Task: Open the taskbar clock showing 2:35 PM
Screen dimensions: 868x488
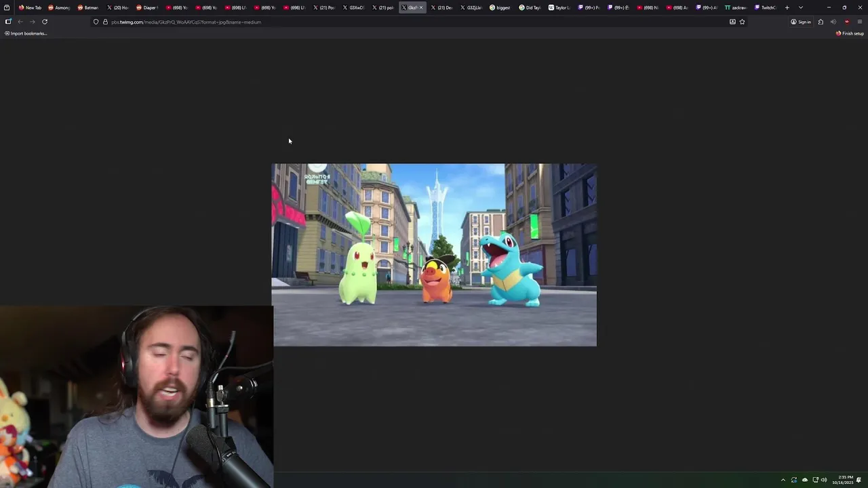Action: tap(843, 480)
